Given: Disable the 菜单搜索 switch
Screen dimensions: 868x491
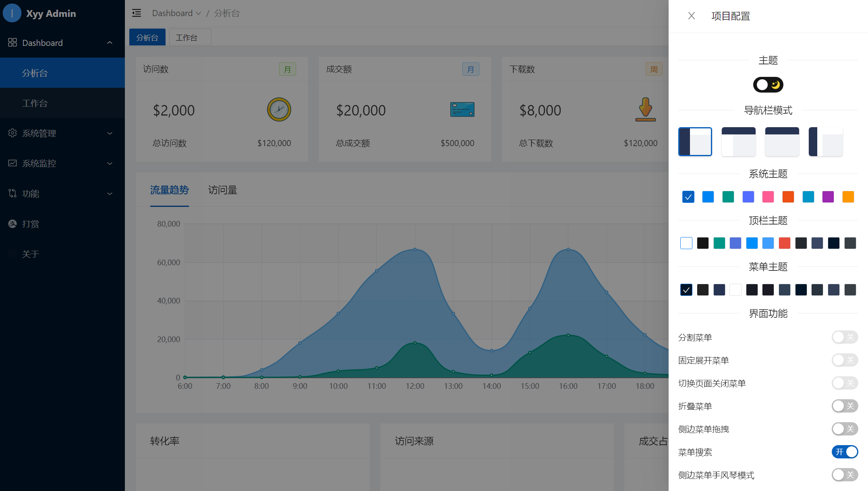Looking at the screenshot, I should point(845,452).
